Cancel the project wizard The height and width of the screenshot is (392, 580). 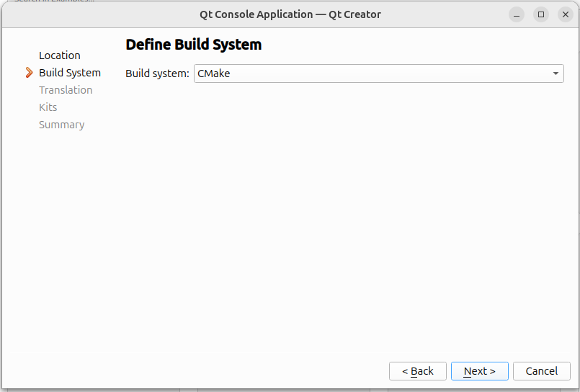[x=541, y=371]
